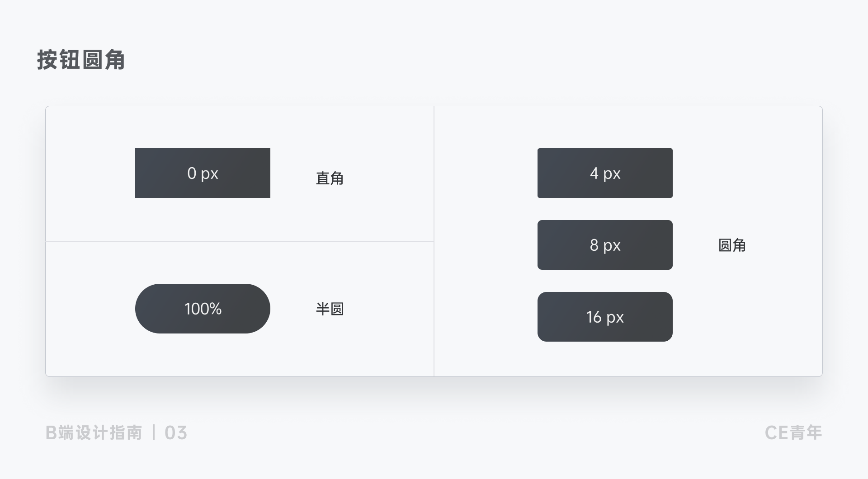Viewport: 868px width, 479px height.
Task: Click the CE青年 footer signature
Action: coord(793,433)
